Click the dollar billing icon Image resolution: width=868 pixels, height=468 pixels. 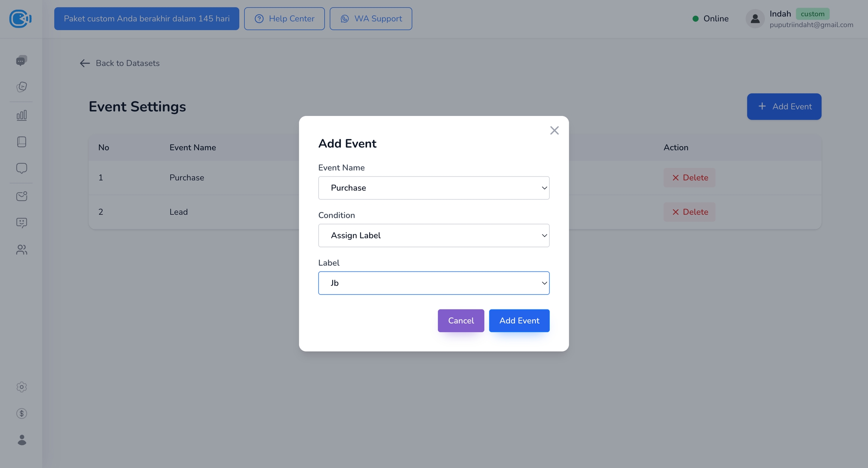point(21,413)
